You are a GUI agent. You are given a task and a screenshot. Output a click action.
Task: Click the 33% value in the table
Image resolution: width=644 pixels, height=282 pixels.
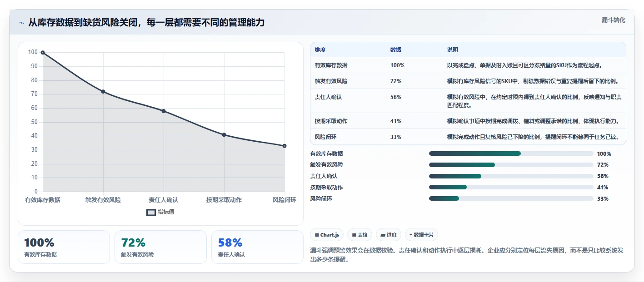coord(396,137)
